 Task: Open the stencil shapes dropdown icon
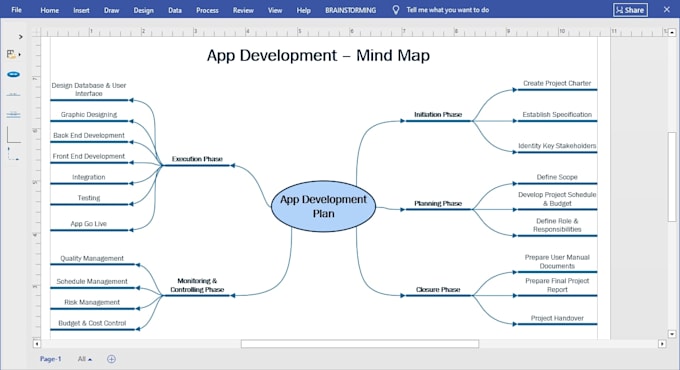pyautogui.click(x=13, y=55)
